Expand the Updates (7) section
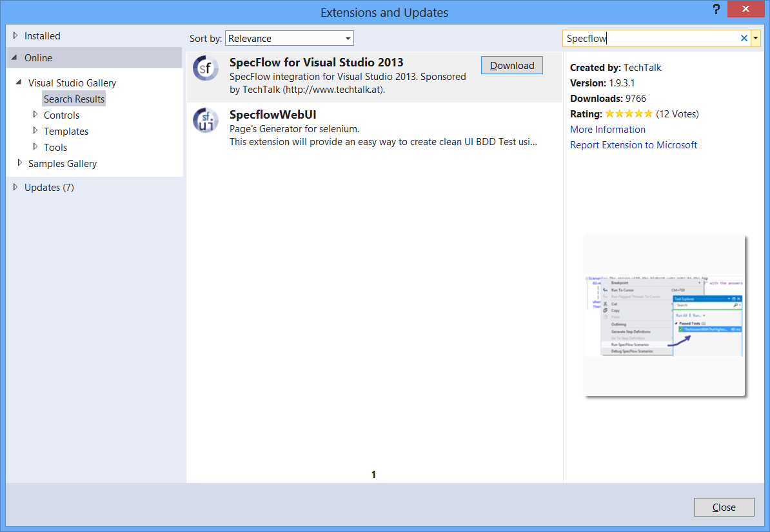770x532 pixels. 15,188
